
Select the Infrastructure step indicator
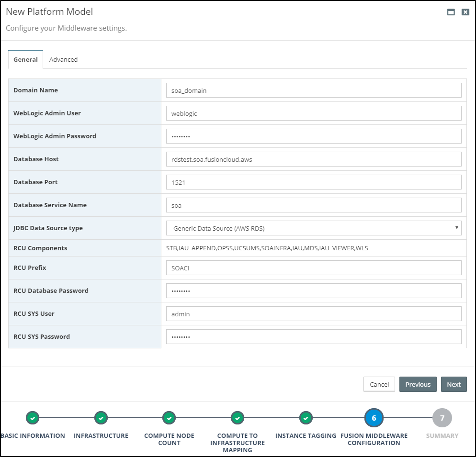(101, 418)
